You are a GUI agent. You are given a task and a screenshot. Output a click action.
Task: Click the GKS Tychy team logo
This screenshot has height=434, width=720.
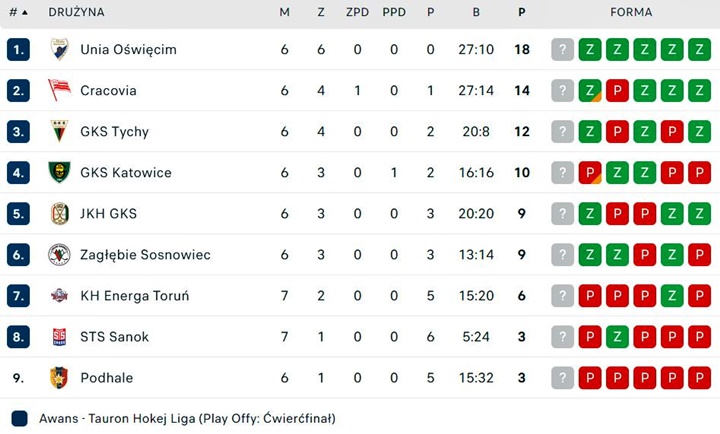60,131
